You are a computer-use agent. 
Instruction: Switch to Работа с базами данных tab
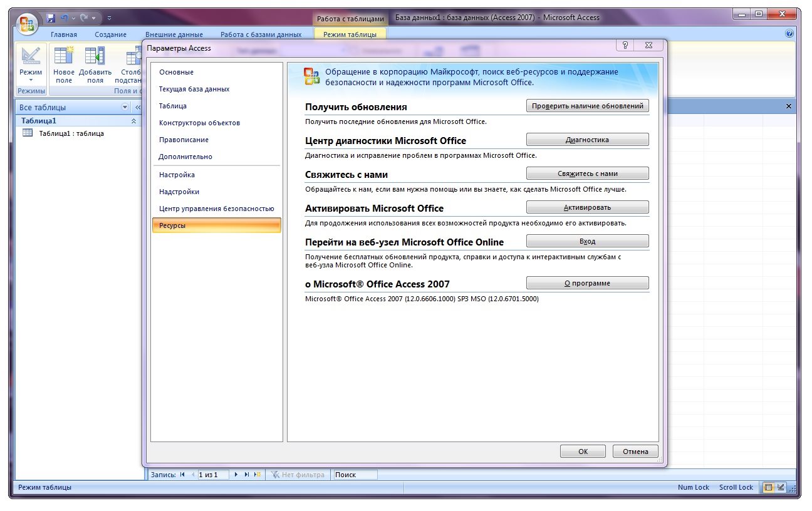point(261,35)
